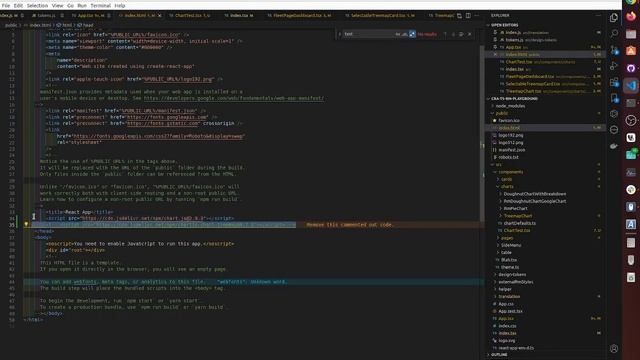The height and width of the screenshot is (360, 640).
Task: Collapse the CRA-TS-RM-PLAYGROUND section
Action: coord(514,99)
